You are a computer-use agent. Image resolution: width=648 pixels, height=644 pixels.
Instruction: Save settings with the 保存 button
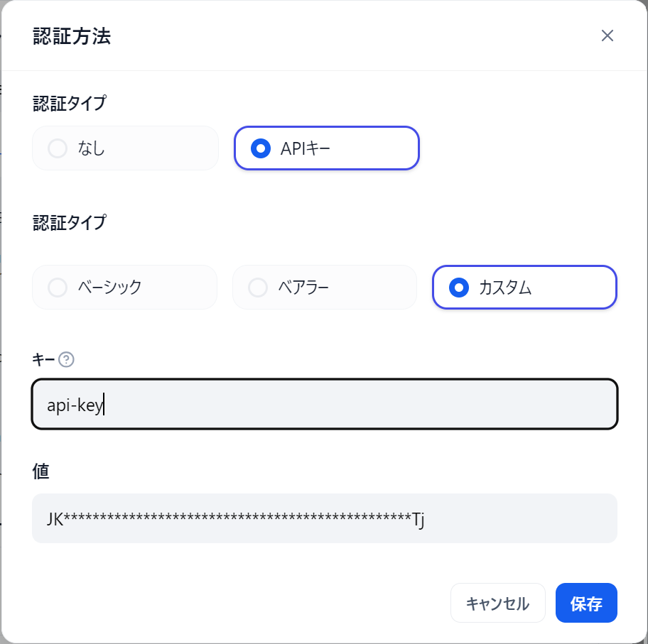pyautogui.click(x=586, y=603)
